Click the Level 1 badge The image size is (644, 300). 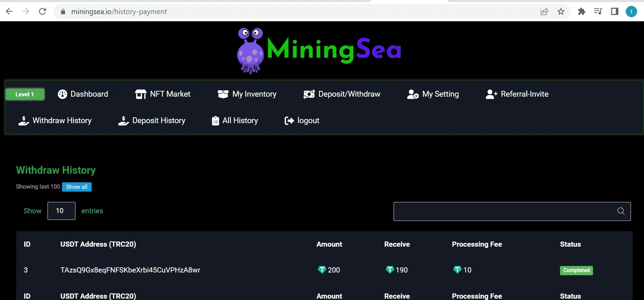[25, 94]
